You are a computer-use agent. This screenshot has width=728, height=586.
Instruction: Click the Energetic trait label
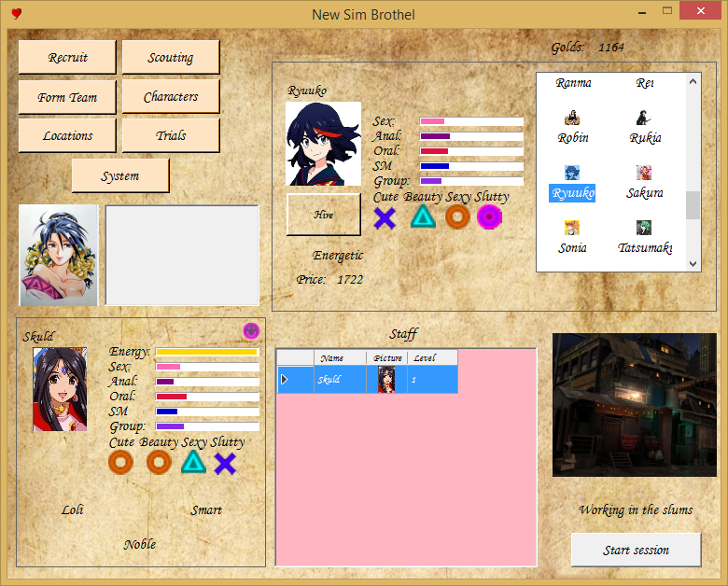(x=338, y=256)
